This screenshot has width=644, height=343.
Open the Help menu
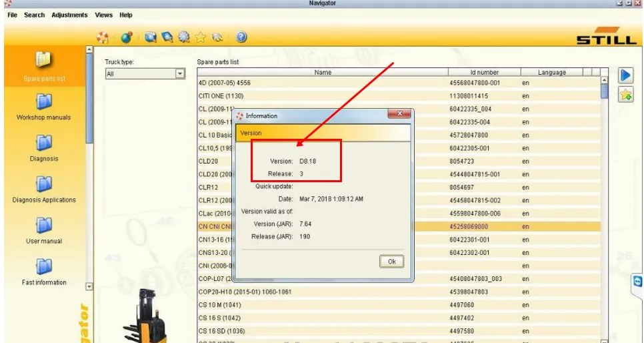[126, 15]
